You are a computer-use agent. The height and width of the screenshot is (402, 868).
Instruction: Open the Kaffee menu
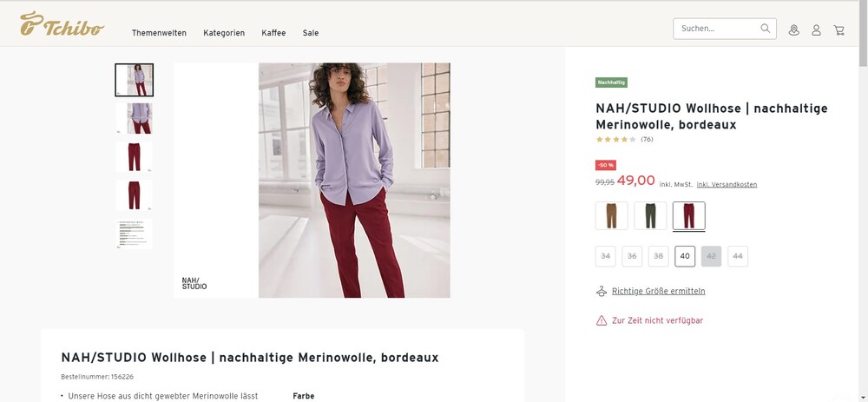[273, 33]
